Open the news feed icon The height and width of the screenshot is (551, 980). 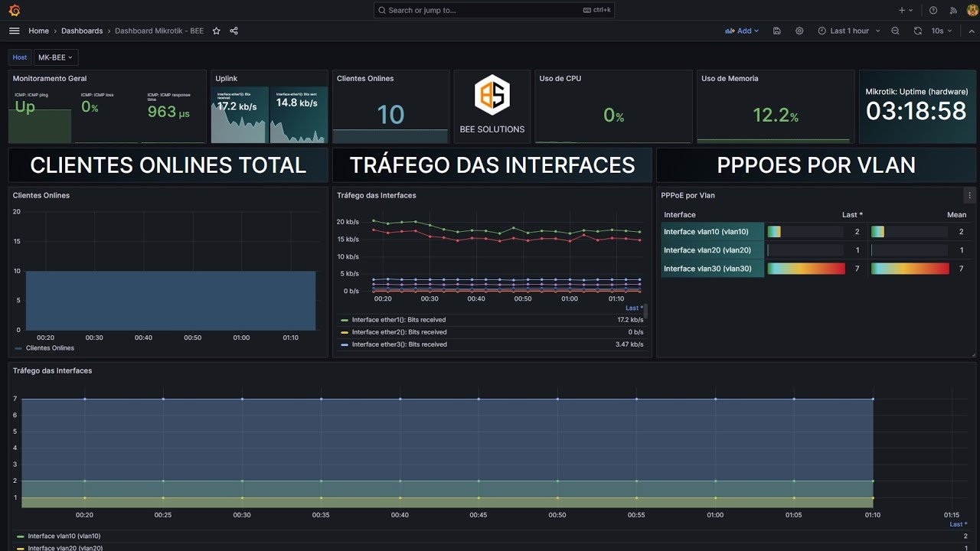[953, 10]
